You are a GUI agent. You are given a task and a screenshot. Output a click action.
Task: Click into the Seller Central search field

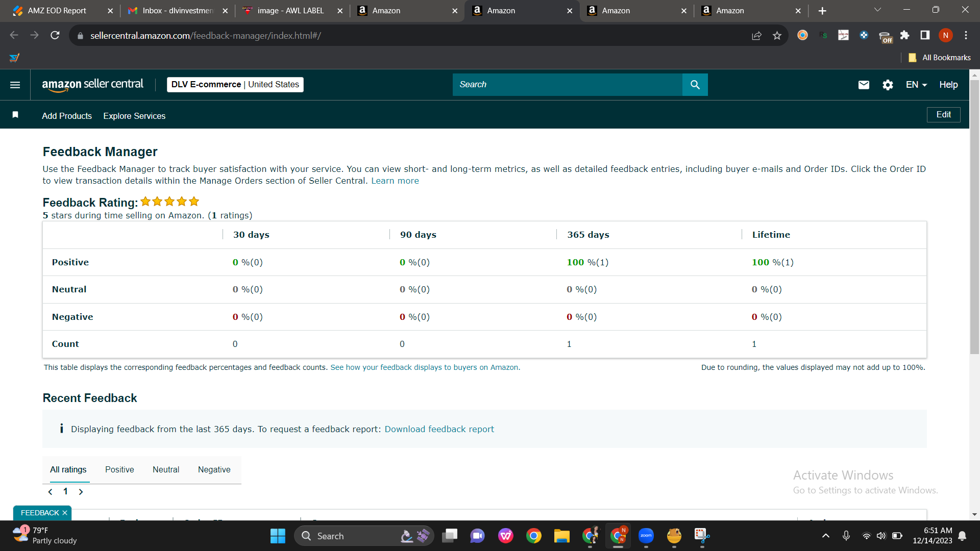click(567, 85)
